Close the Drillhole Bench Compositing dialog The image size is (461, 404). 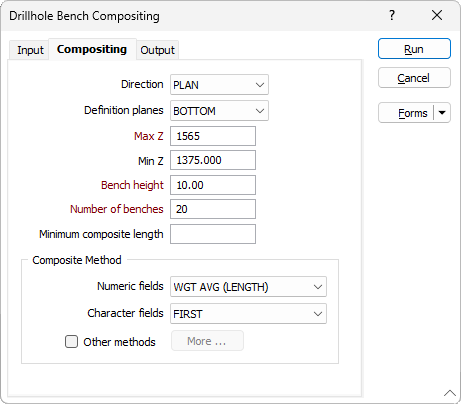[x=437, y=15]
